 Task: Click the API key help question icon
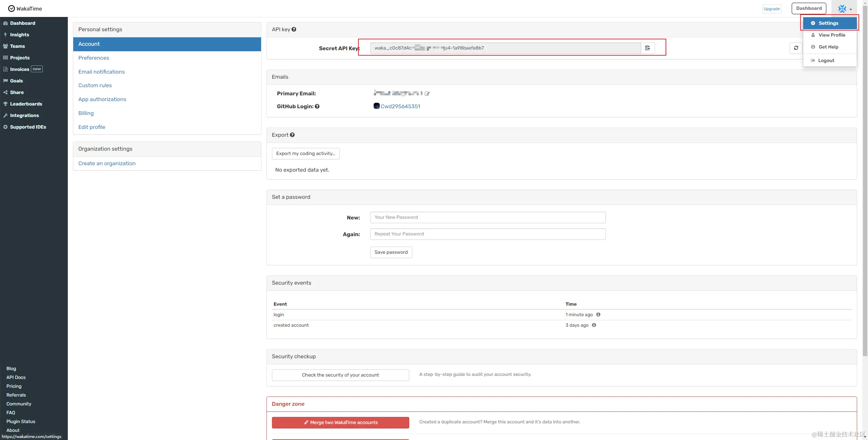294,30
